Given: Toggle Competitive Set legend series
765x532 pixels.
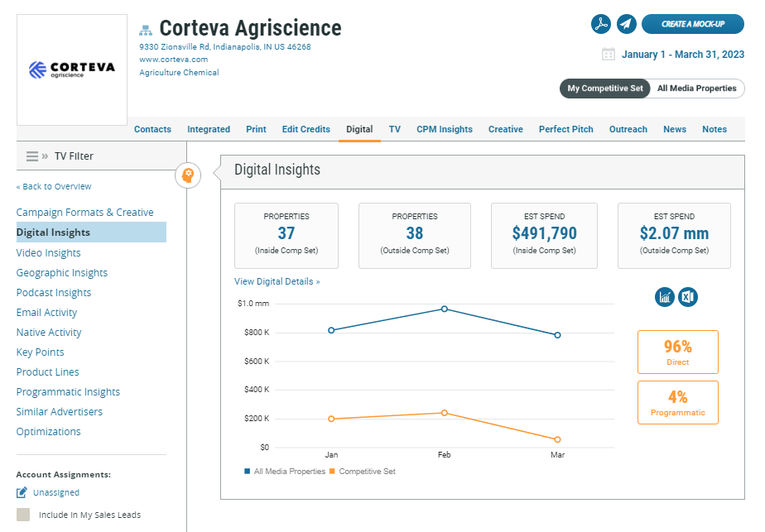Looking at the screenshot, I should (363, 472).
